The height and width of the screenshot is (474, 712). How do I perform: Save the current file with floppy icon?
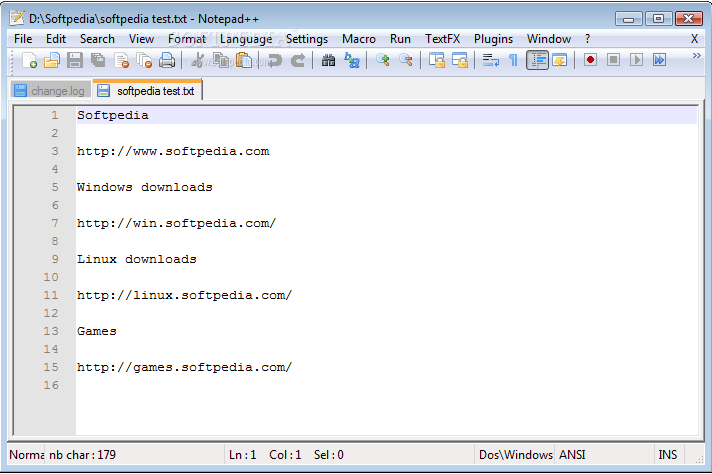pos(75,60)
